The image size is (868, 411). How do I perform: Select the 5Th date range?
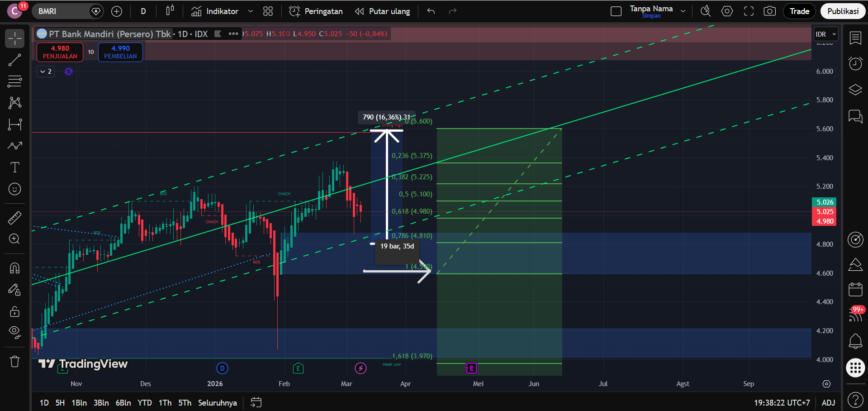point(185,402)
